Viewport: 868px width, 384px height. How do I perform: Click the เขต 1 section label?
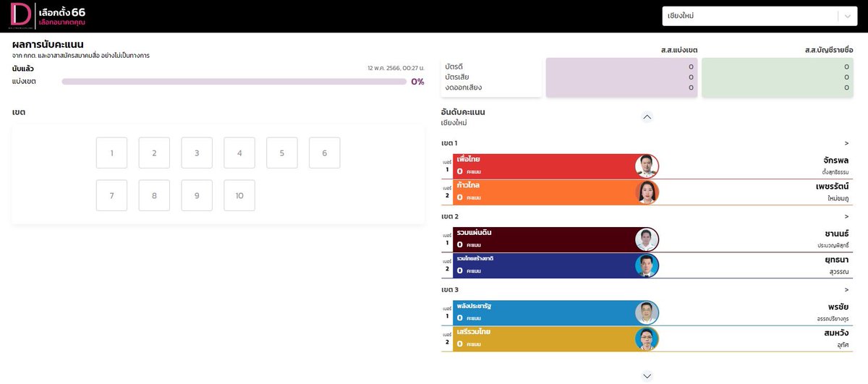pyautogui.click(x=449, y=143)
